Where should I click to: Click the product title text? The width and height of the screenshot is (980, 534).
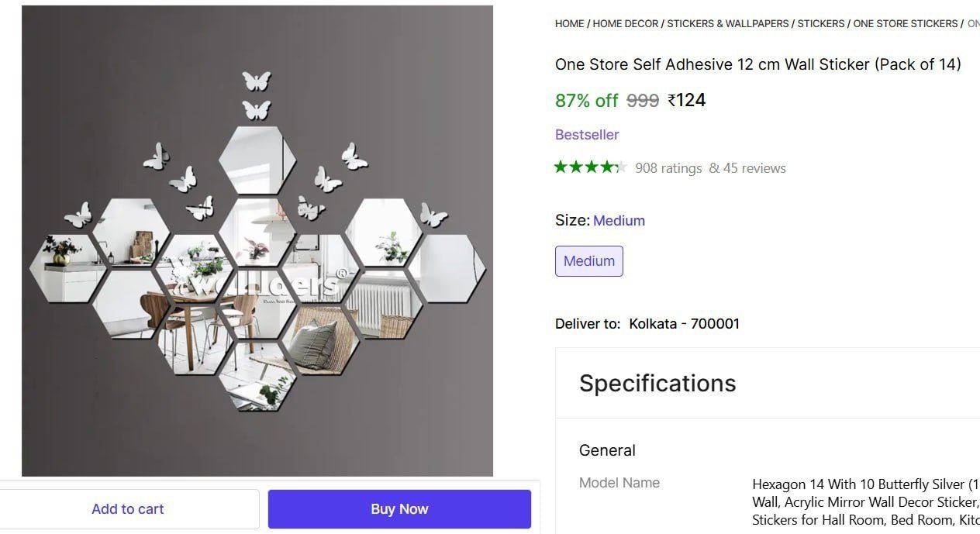[x=758, y=64]
